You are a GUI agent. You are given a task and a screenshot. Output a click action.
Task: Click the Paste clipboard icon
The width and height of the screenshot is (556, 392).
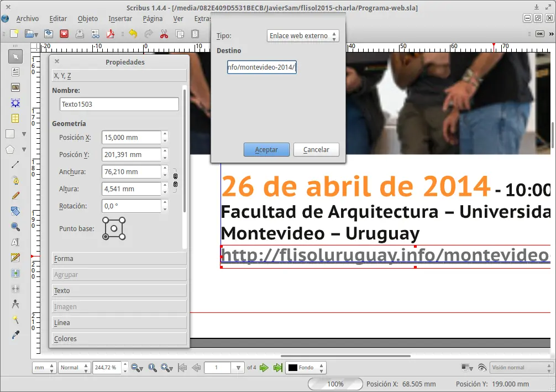click(x=195, y=34)
